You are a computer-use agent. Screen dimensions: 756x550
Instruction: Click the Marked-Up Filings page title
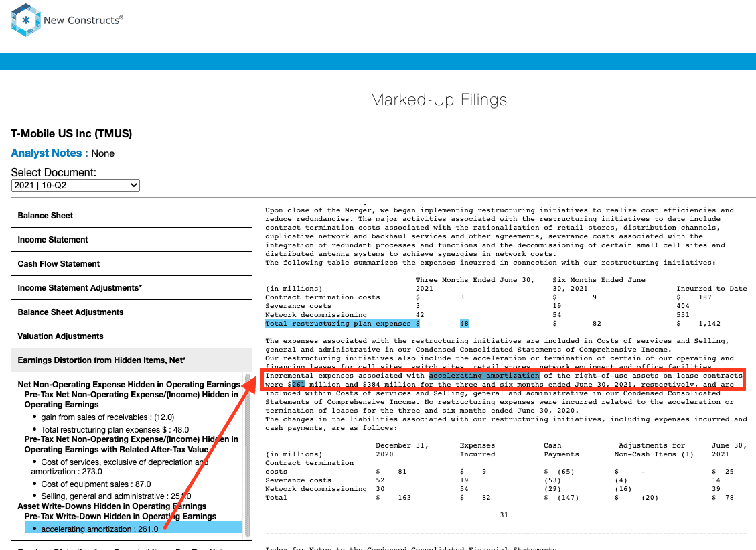pyautogui.click(x=439, y=100)
